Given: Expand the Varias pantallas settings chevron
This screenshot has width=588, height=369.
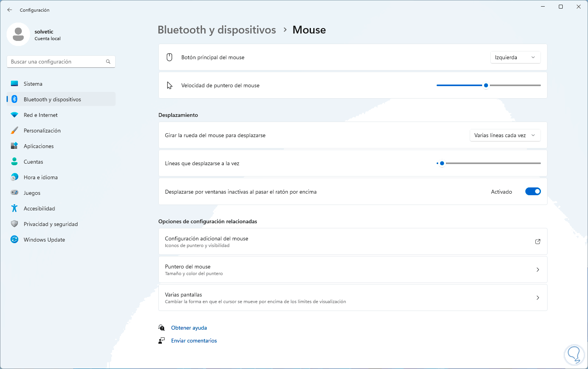Looking at the screenshot, I should (x=538, y=298).
